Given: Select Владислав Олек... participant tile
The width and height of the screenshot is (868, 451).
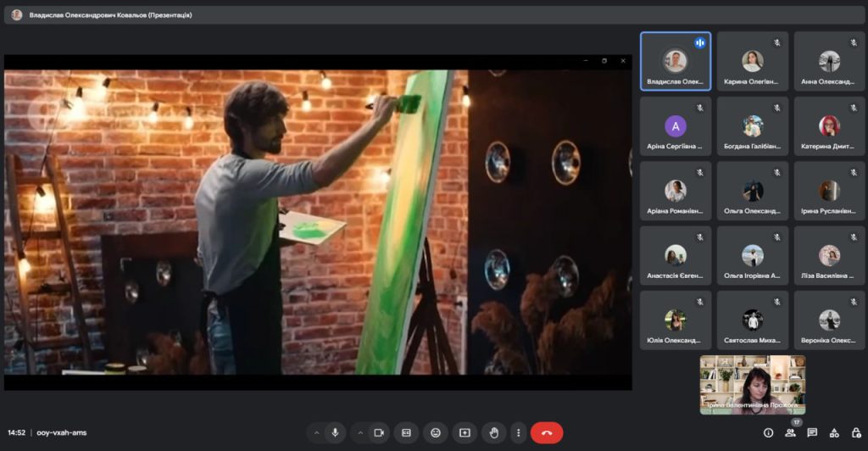Looking at the screenshot, I should tap(675, 61).
